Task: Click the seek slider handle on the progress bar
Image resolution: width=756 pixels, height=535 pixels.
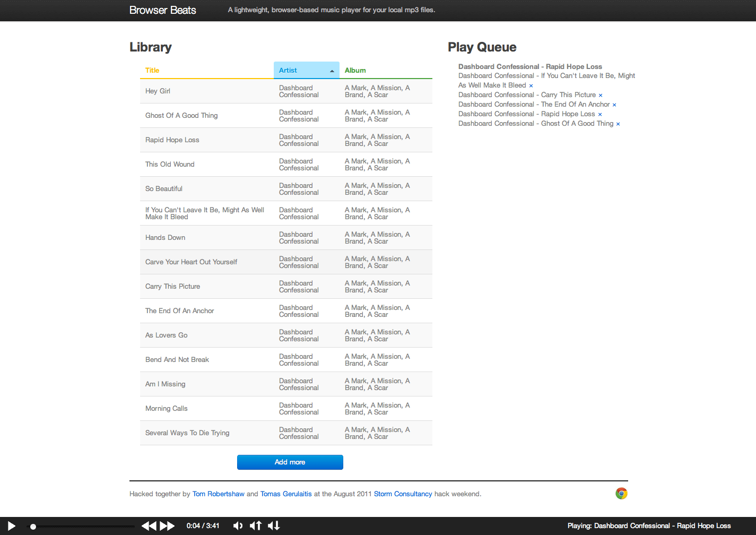Action: click(33, 527)
